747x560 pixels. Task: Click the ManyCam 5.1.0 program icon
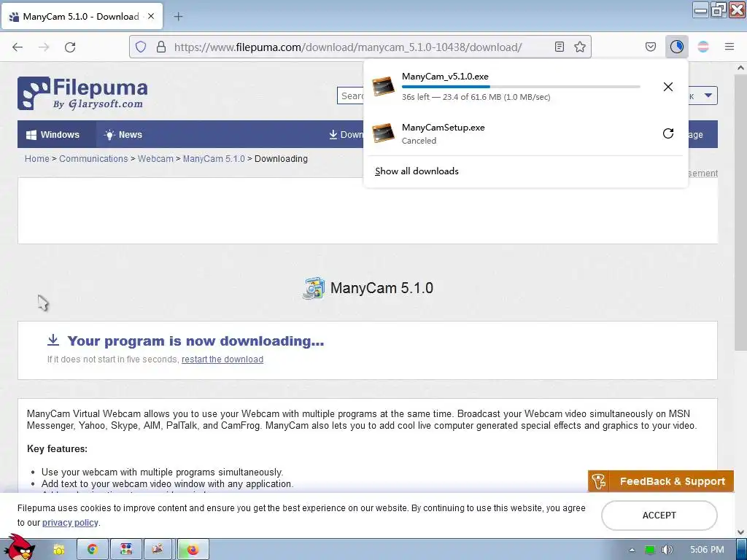point(314,288)
